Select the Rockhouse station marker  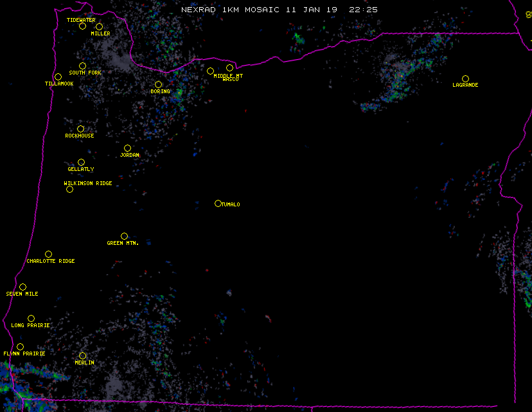(80, 129)
